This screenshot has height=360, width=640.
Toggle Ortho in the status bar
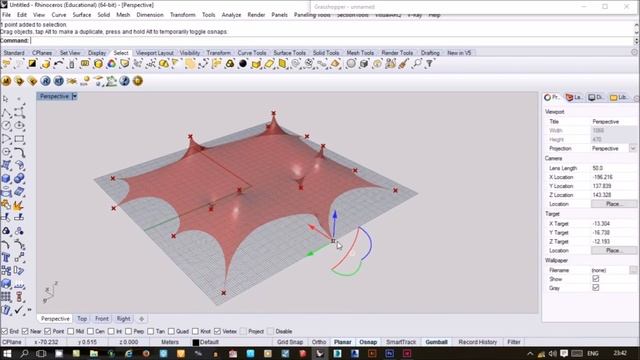(x=319, y=342)
